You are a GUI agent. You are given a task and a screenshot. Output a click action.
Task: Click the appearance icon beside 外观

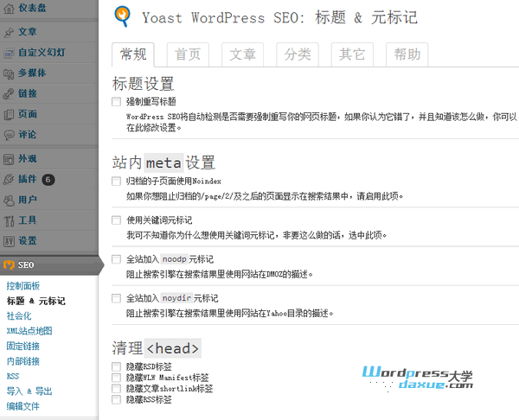9,159
